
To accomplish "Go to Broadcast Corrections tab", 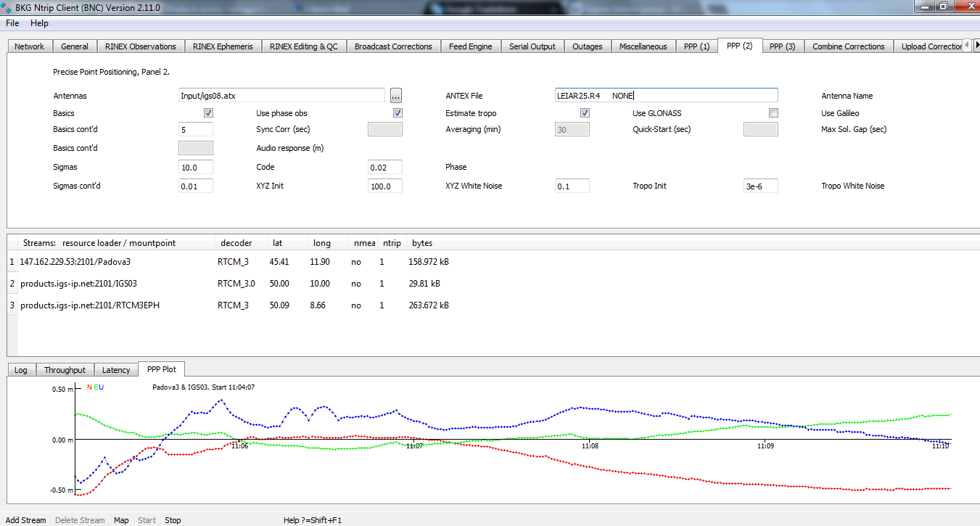I will click(x=393, y=46).
